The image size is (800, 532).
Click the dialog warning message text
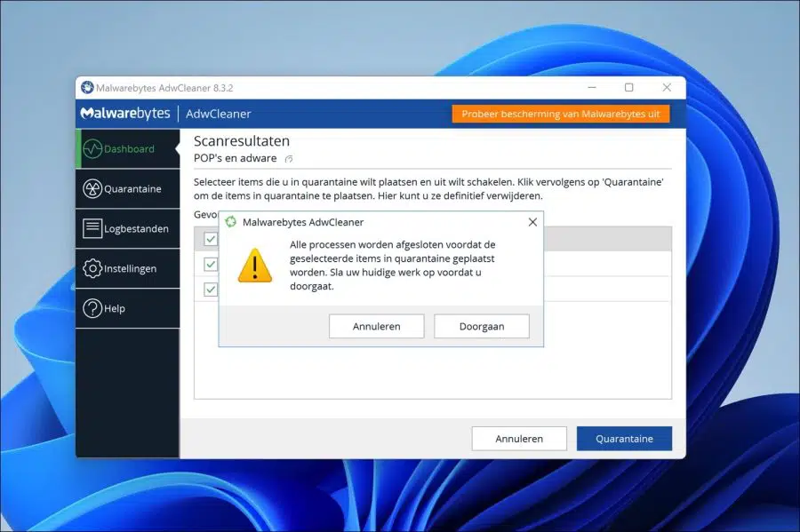click(393, 265)
